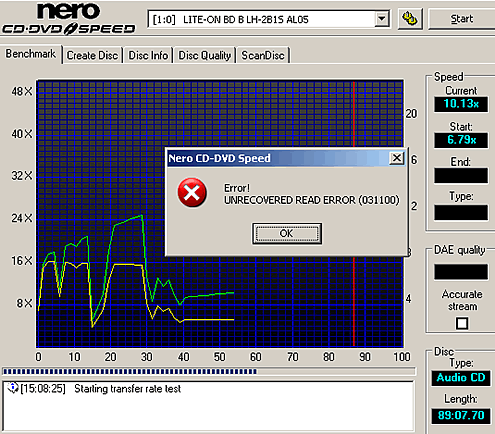The height and width of the screenshot is (434, 495).
Task: Click the empty End speed field
Action: point(461,175)
